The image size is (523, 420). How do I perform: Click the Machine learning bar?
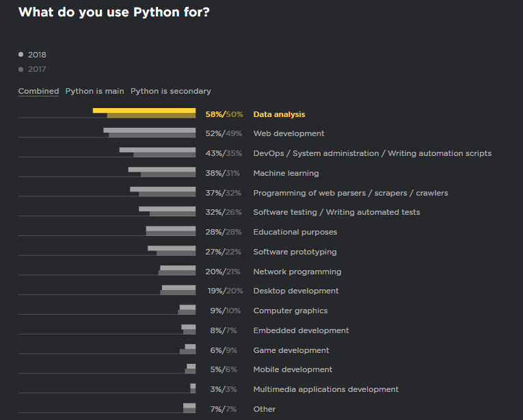pyautogui.click(x=162, y=172)
